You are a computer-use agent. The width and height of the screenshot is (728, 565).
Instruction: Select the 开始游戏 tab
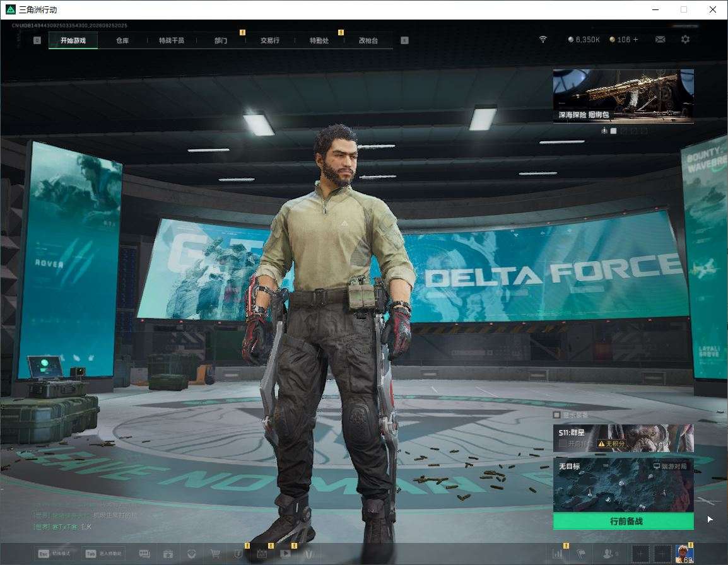pyautogui.click(x=73, y=40)
